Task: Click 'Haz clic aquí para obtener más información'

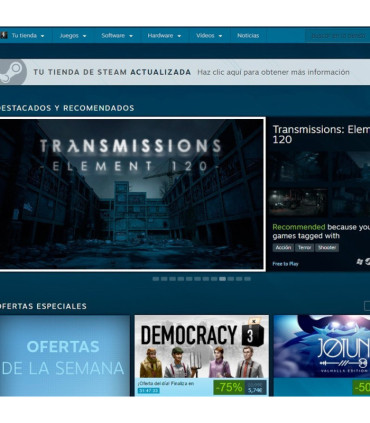Action: [x=273, y=72]
